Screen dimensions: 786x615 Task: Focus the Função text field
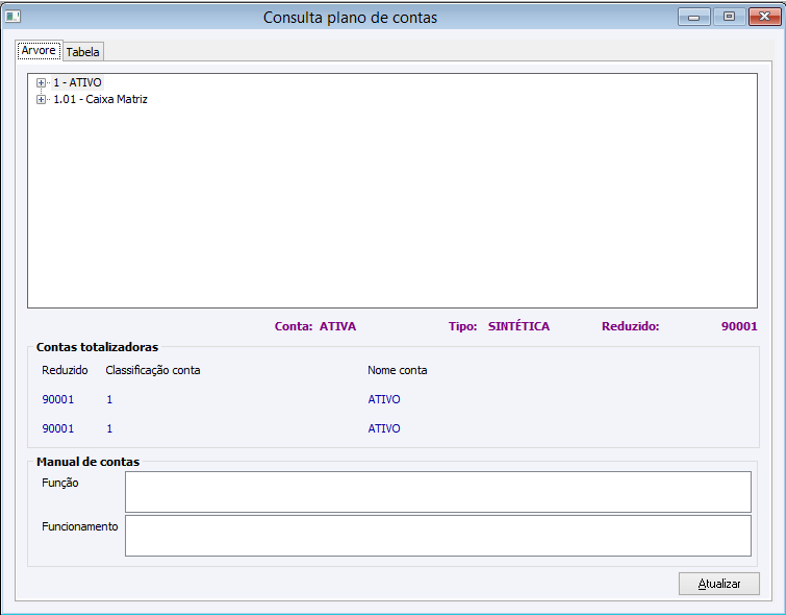(438, 491)
